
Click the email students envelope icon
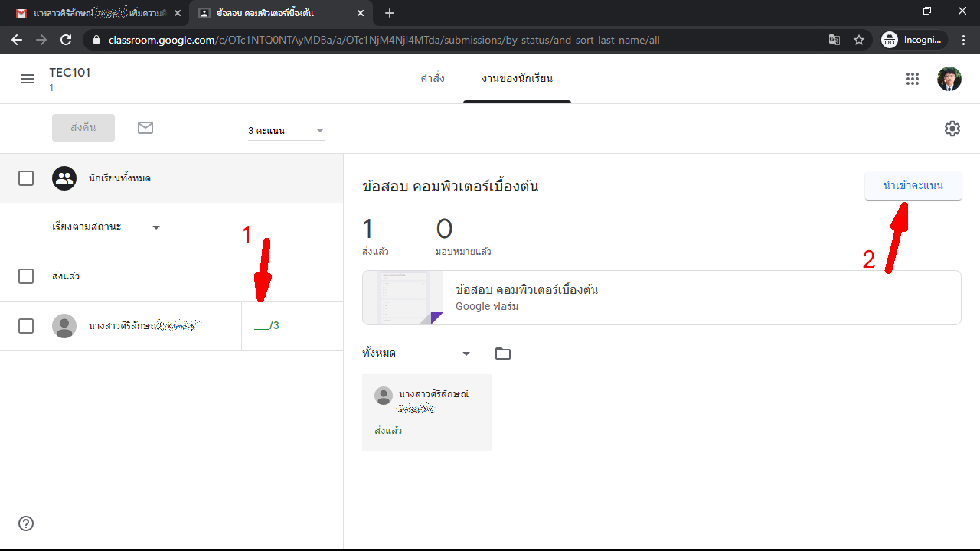click(x=145, y=128)
